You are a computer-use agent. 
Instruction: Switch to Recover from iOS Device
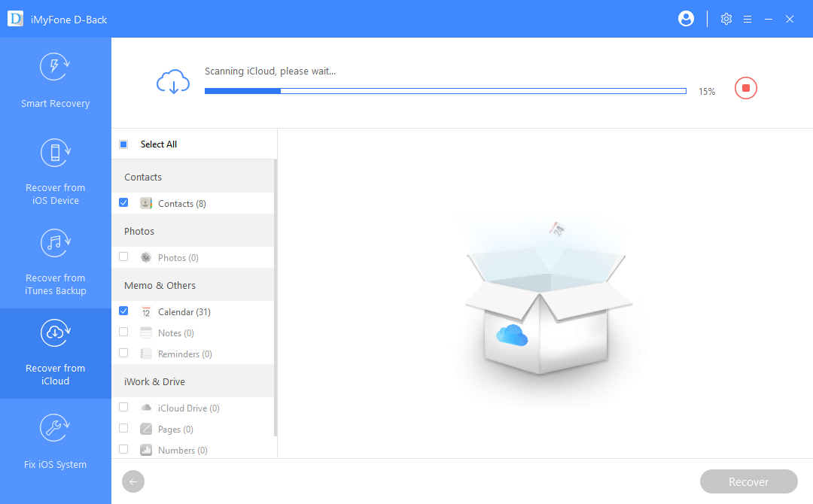(56, 173)
